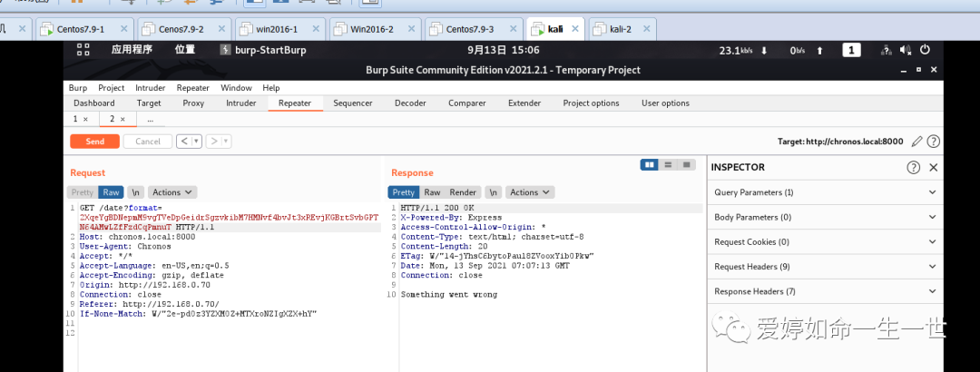The height and width of the screenshot is (372, 980).
Task: Open the Intruder menu
Action: [150, 87]
